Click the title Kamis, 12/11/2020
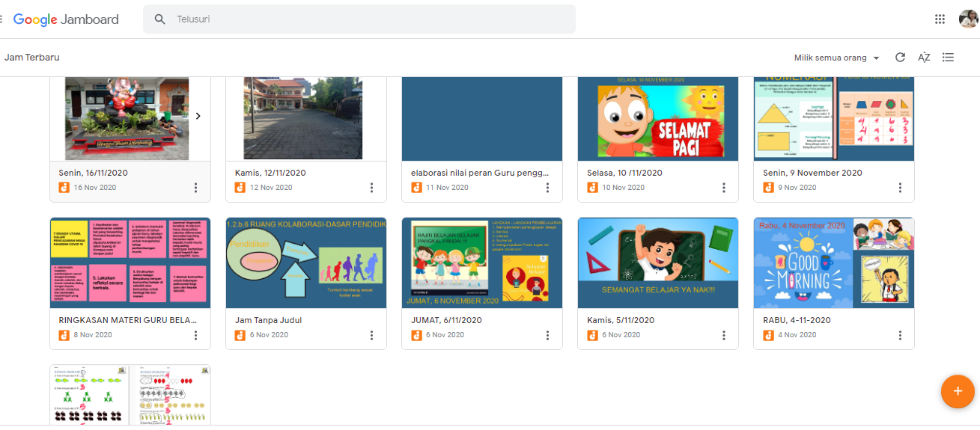Viewport: 980px width, 430px height. pos(270,173)
